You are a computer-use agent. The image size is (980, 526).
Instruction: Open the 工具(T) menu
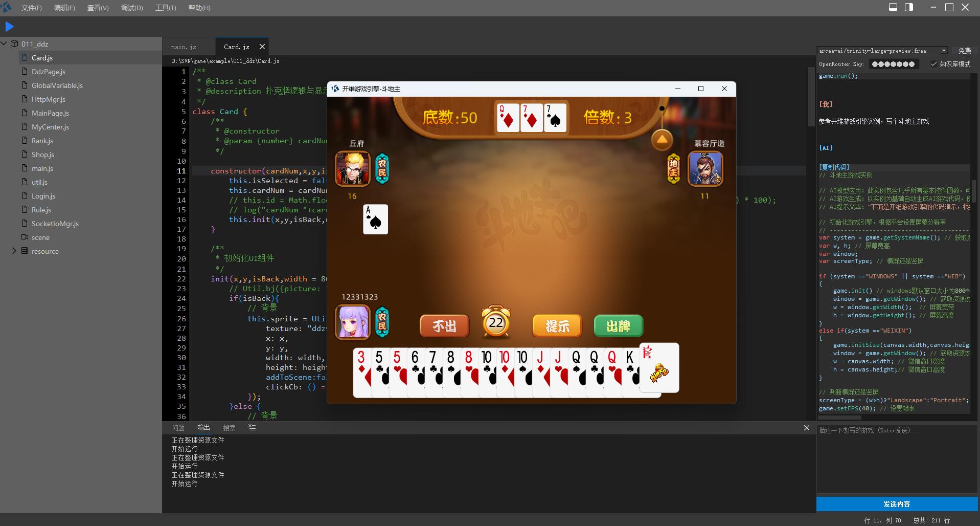pyautogui.click(x=166, y=8)
